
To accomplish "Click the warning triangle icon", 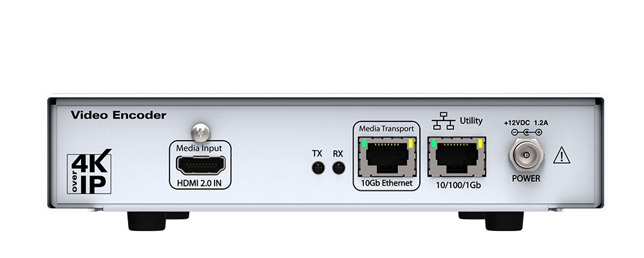I will pos(562,156).
